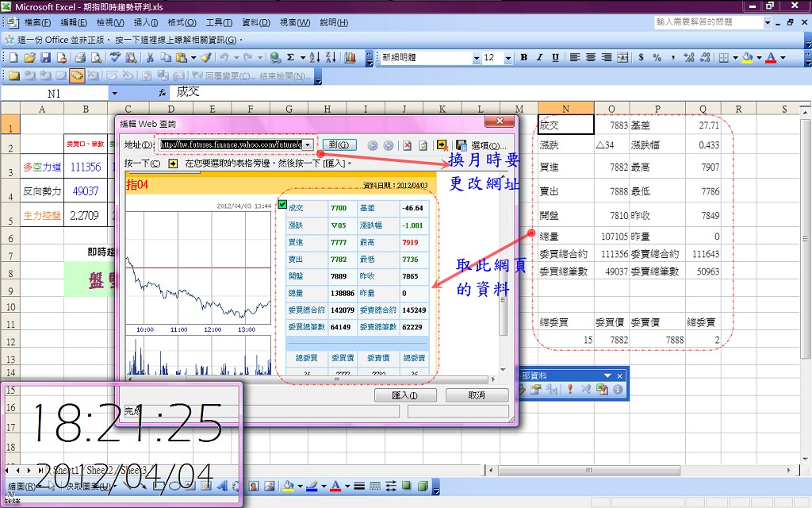
Task: Save the workbook with the floppy icon
Action: pyautogui.click(x=45, y=57)
